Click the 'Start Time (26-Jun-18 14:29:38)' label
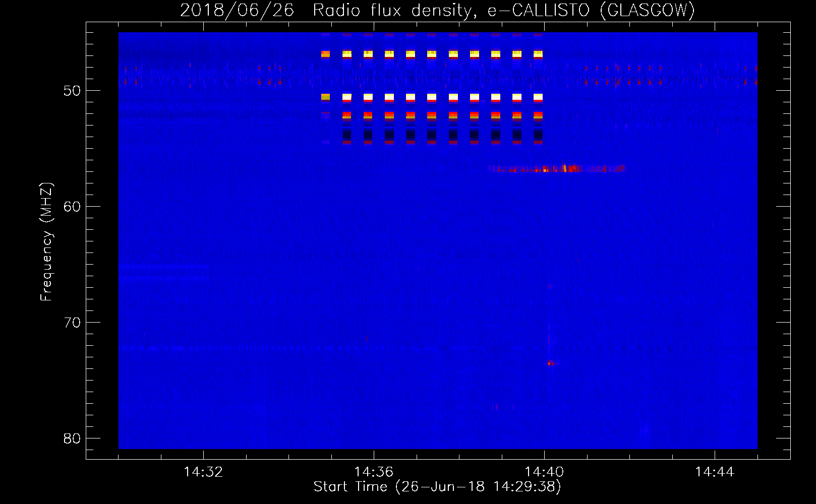Viewport: 816px width, 504px height. (x=437, y=487)
